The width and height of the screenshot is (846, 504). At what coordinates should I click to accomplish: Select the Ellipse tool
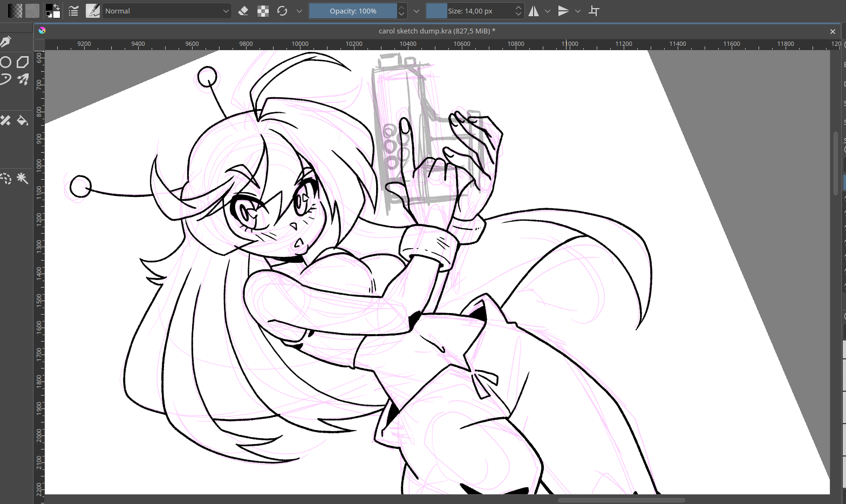click(6, 62)
